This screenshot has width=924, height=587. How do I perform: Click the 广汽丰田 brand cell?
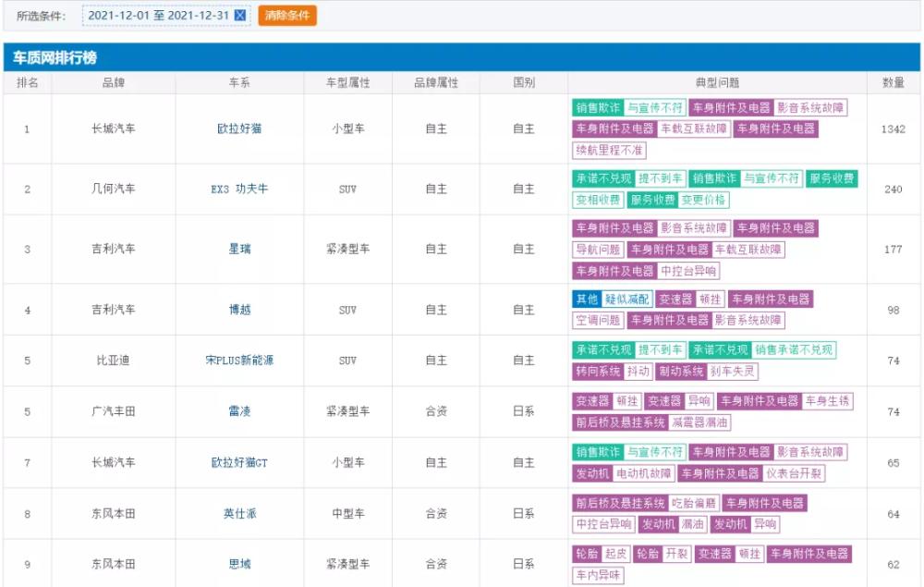(x=113, y=411)
